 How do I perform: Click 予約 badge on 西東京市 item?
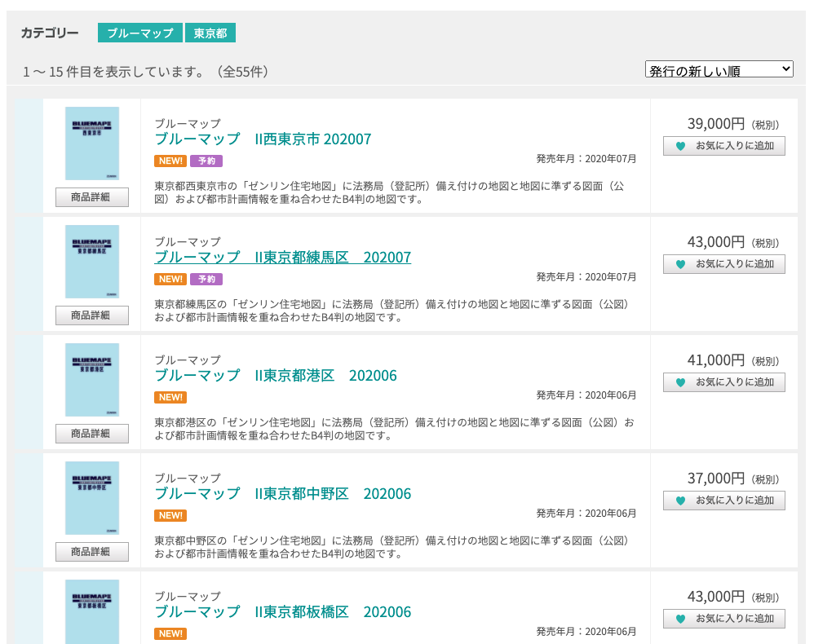point(206,161)
